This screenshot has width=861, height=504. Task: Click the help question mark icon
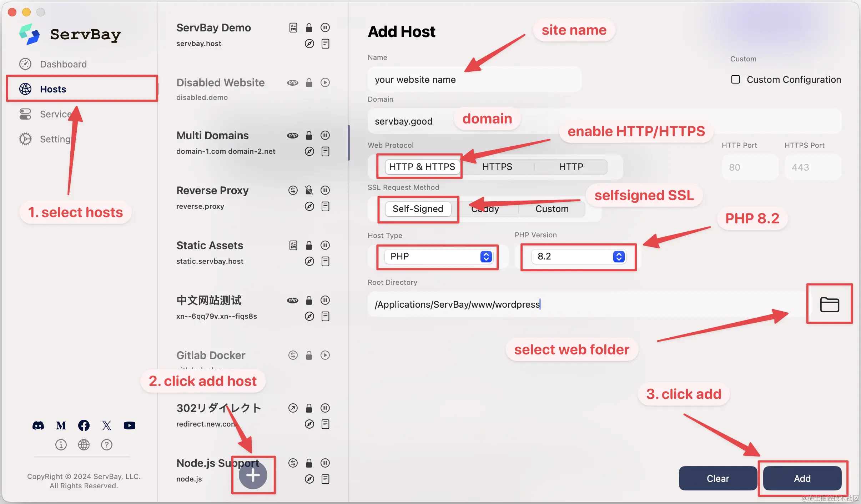pos(107,444)
